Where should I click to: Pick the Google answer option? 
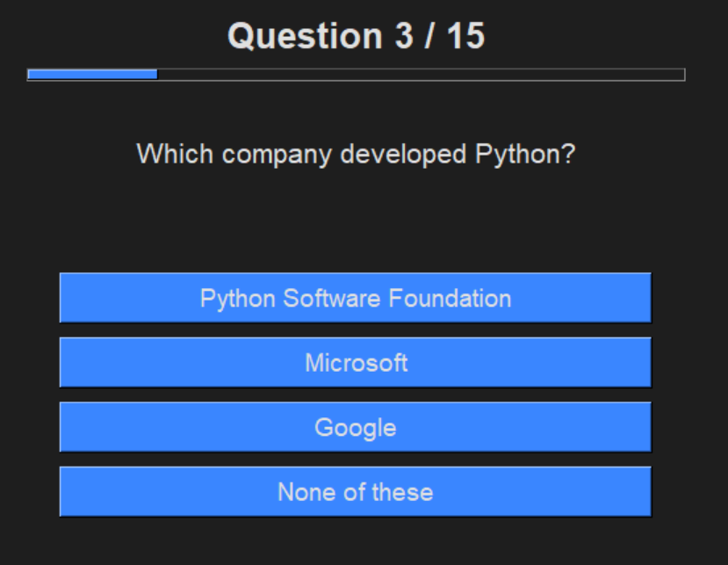pos(355,427)
